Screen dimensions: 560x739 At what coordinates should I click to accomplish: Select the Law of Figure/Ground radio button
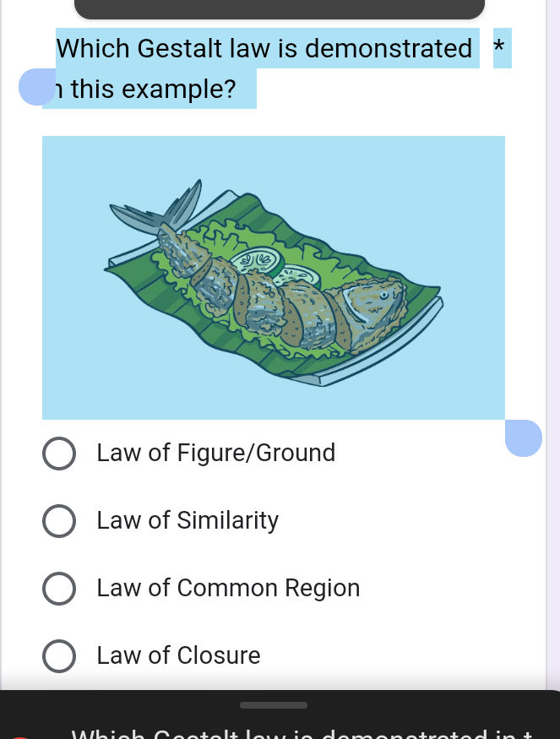coord(59,454)
